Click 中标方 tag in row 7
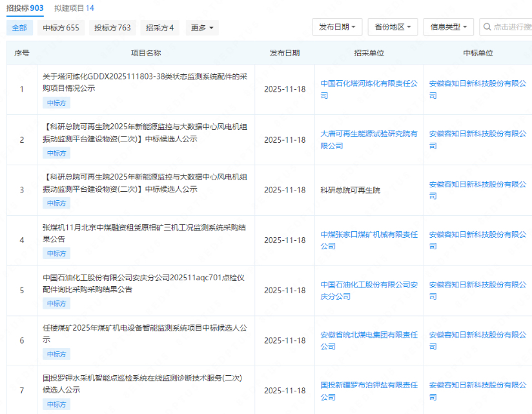This screenshot has height=414, width=532. pyautogui.click(x=56, y=404)
